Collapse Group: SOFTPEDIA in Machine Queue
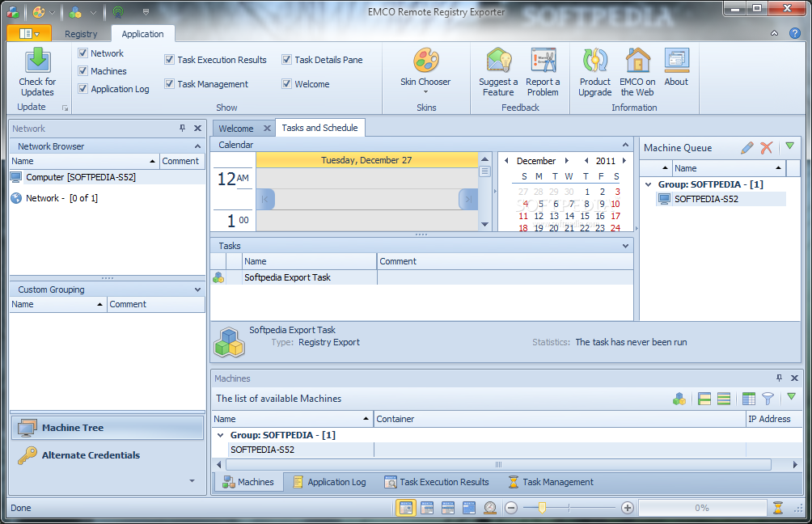Screen dimensions: 812x524 [649, 184]
